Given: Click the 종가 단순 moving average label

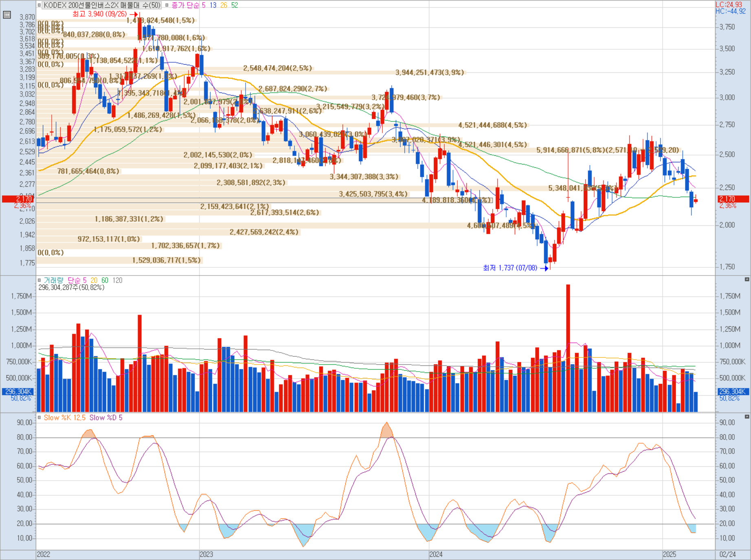Looking at the screenshot, I should pyautogui.click(x=185, y=5).
